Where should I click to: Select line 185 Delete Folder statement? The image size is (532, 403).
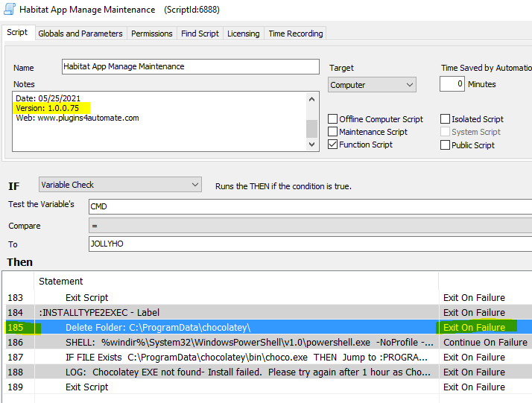coord(157,328)
